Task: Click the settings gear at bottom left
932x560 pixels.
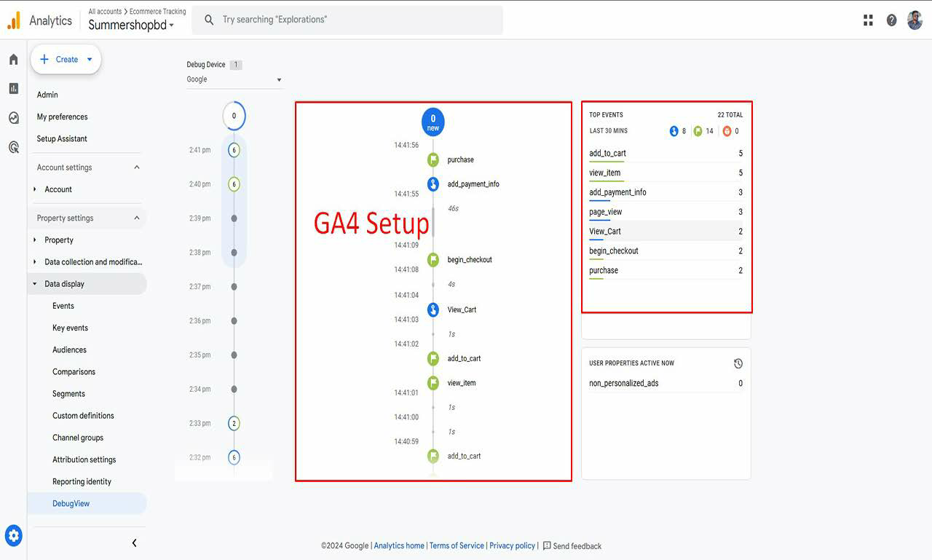Action: pos(13,535)
